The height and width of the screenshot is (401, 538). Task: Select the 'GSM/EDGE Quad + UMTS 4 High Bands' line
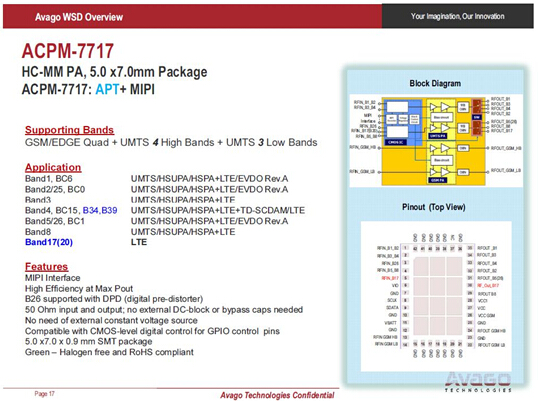click(171, 142)
